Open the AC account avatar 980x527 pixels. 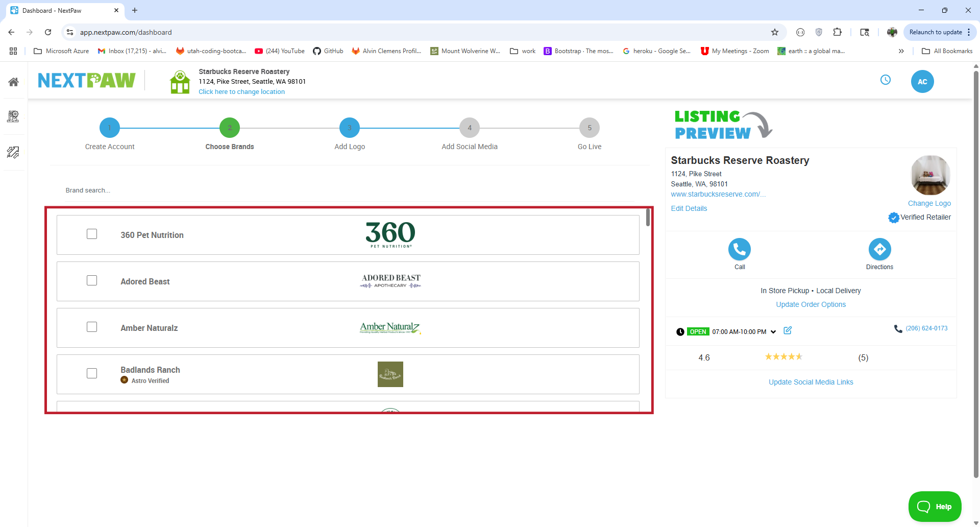[x=922, y=82]
